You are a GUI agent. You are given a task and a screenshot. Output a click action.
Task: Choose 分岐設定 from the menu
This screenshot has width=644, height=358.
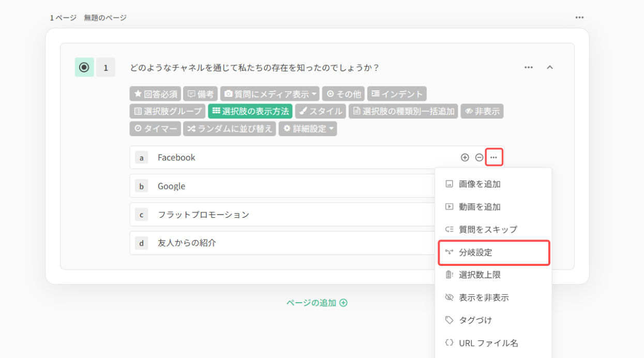493,252
